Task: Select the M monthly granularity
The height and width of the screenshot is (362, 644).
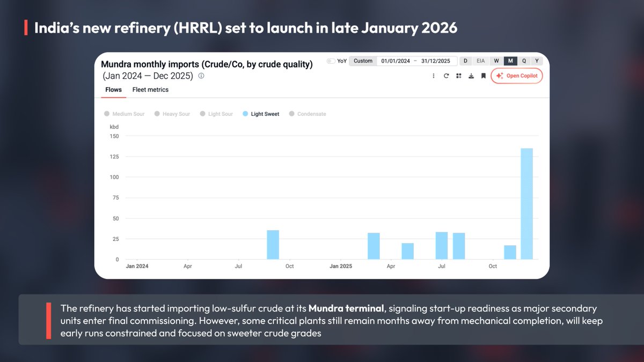Action: [510, 61]
